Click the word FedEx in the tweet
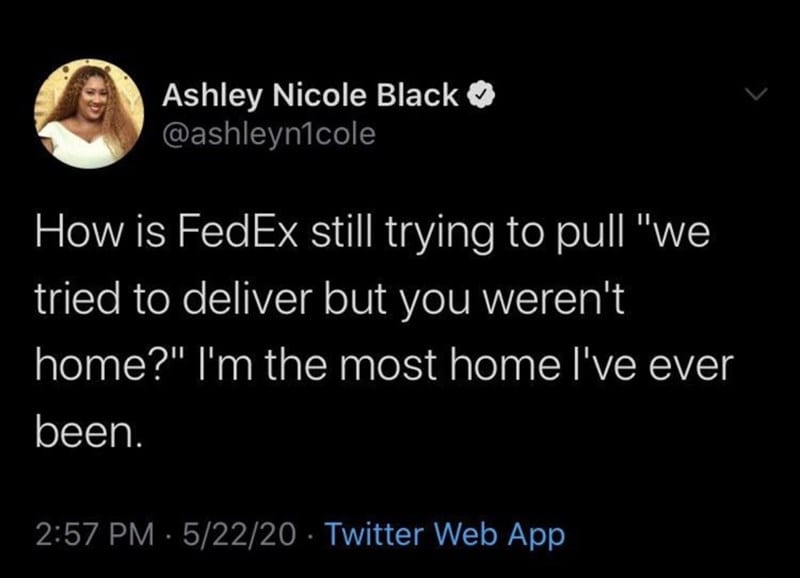800x578 pixels. (238, 232)
